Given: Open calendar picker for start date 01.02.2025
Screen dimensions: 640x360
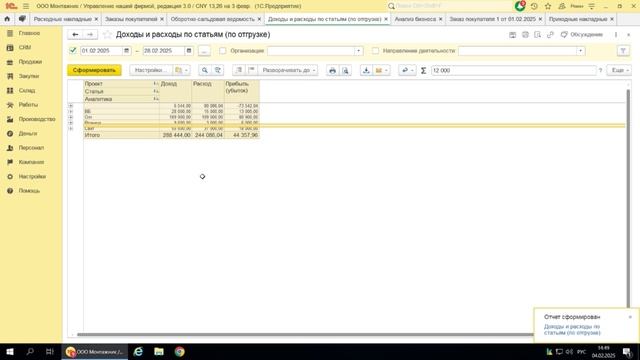Looking at the screenshot, I should pos(127,51).
